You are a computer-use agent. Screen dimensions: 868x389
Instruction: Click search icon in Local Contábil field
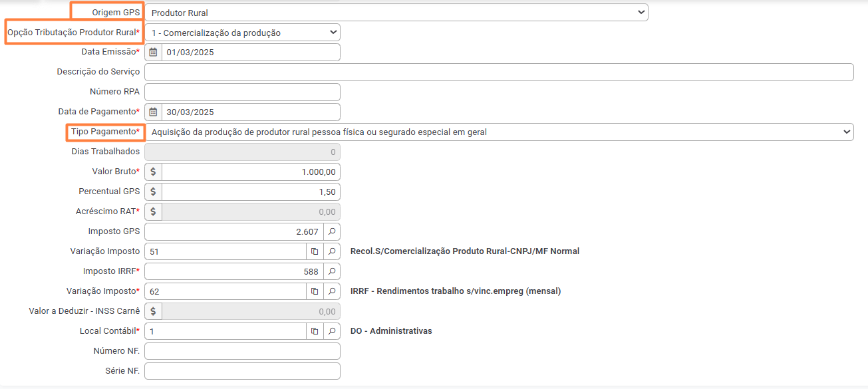point(332,331)
